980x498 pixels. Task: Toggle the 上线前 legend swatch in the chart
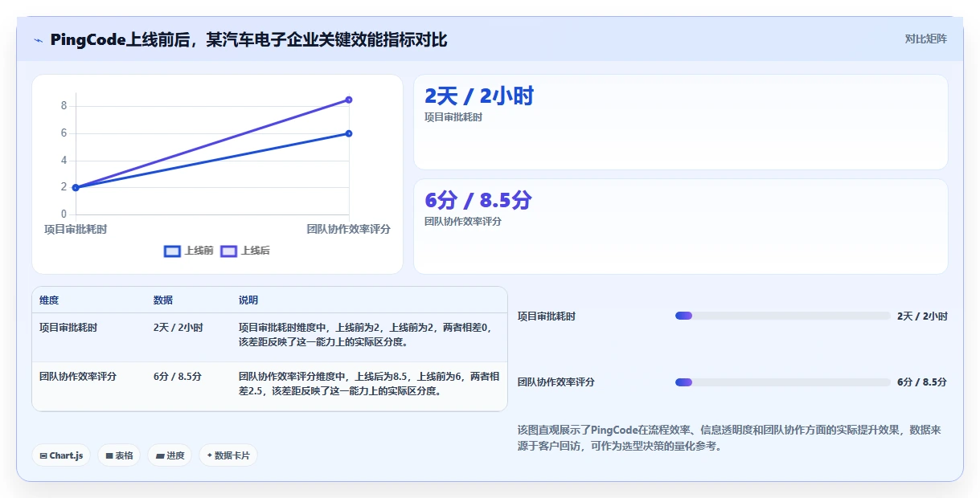[x=172, y=251]
